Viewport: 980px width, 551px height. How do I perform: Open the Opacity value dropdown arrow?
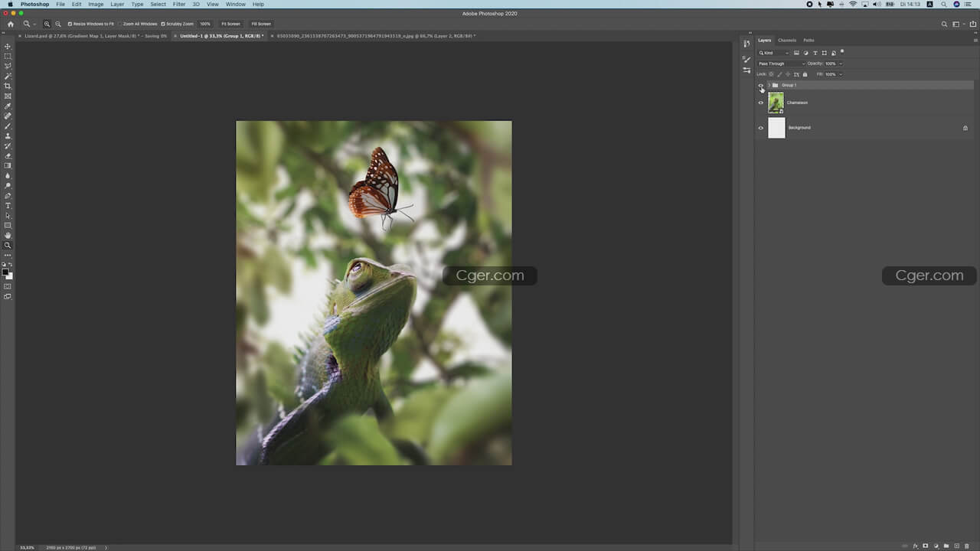pos(841,64)
